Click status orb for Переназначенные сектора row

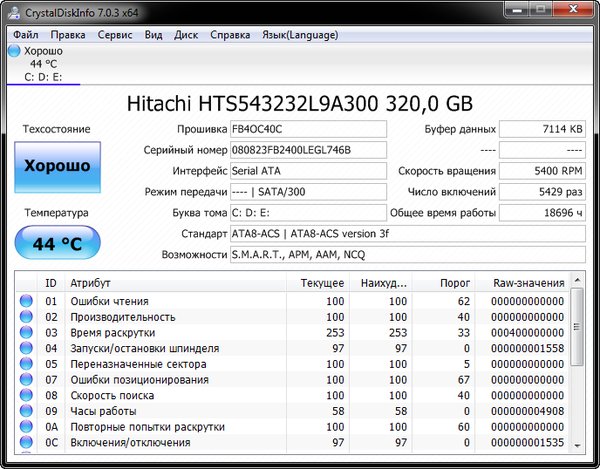[x=26, y=364]
